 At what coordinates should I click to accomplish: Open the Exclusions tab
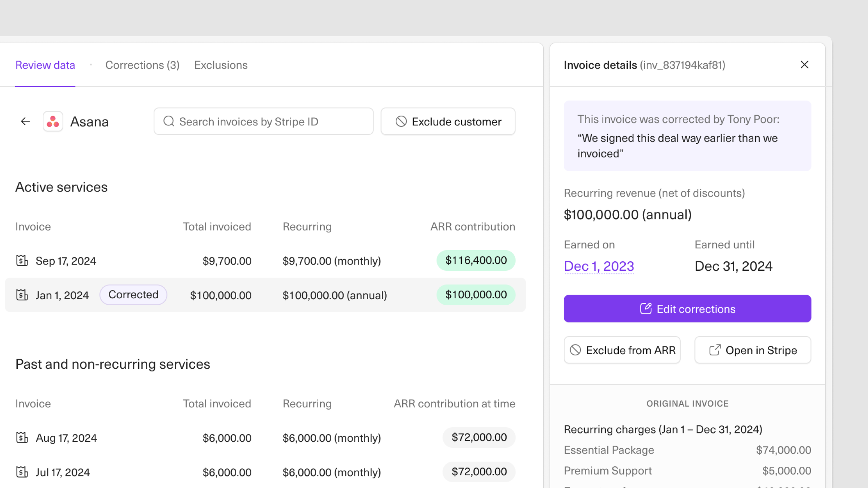click(x=221, y=65)
